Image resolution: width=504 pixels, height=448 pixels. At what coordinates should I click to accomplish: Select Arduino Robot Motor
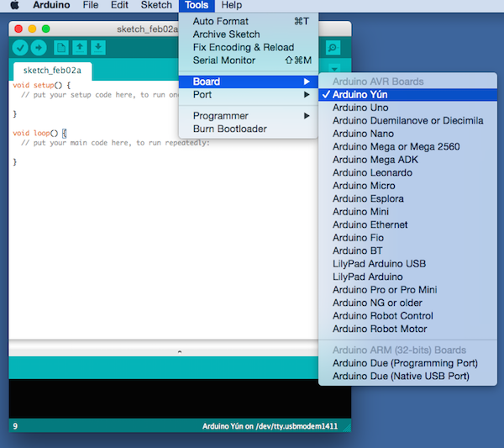(407, 329)
